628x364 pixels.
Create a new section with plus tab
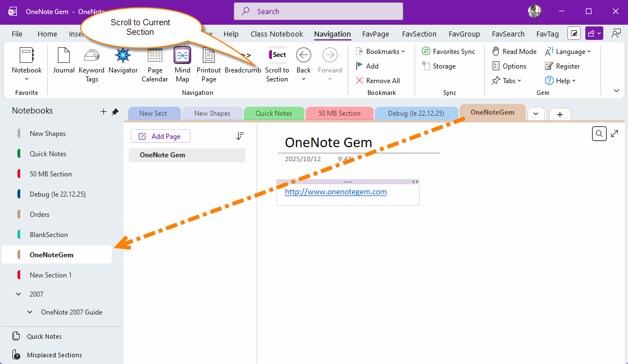click(560, 115)
